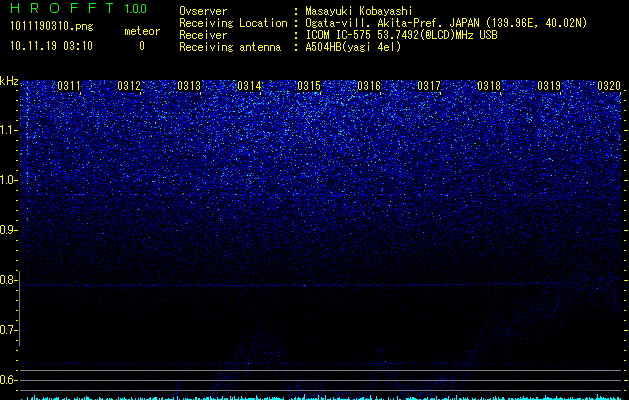Click the meteor count label

point(142,31)
